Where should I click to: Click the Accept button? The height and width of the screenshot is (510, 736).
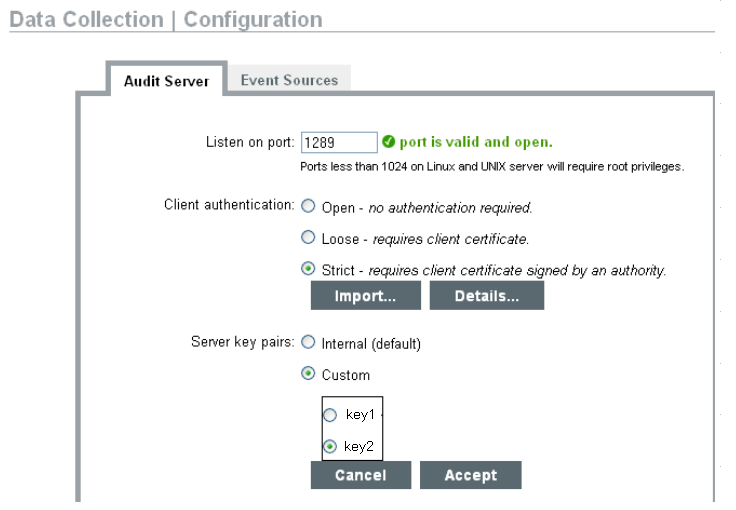point(470,475)
